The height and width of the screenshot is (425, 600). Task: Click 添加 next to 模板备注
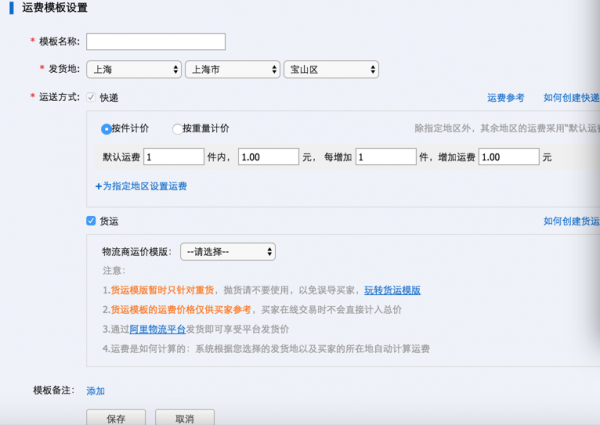coord(95,391)
